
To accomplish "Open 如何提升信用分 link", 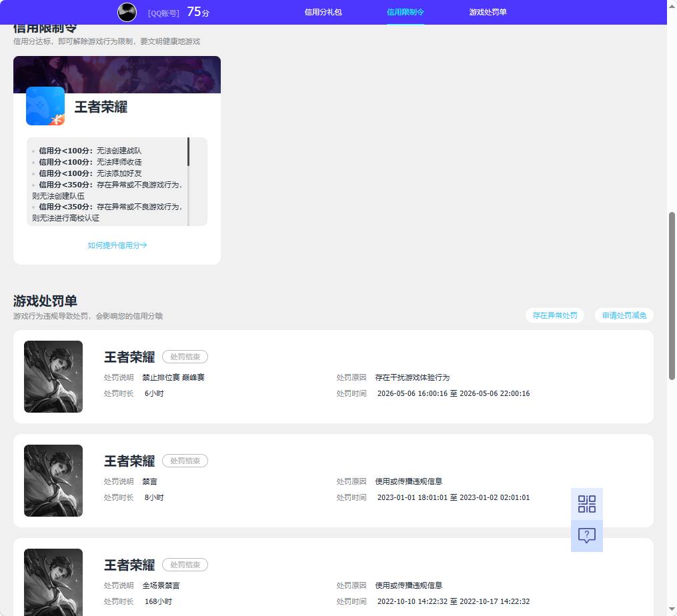I will coord(117,245).
